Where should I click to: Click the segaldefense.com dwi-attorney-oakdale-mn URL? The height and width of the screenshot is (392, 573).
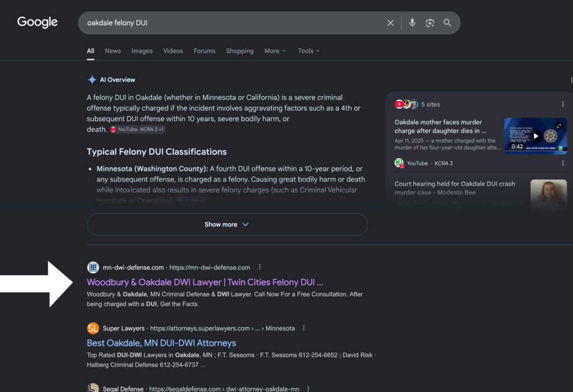pyautogui.click(x=224, y=389)
